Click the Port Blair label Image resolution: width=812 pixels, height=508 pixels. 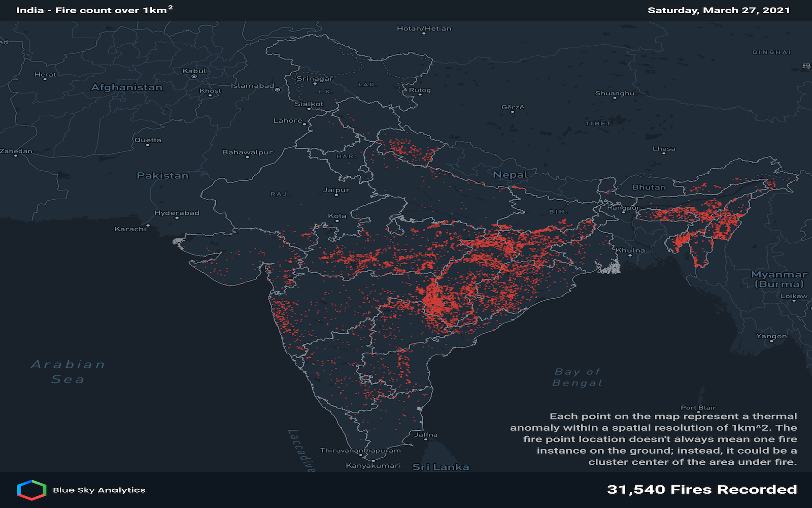point(698,407)
